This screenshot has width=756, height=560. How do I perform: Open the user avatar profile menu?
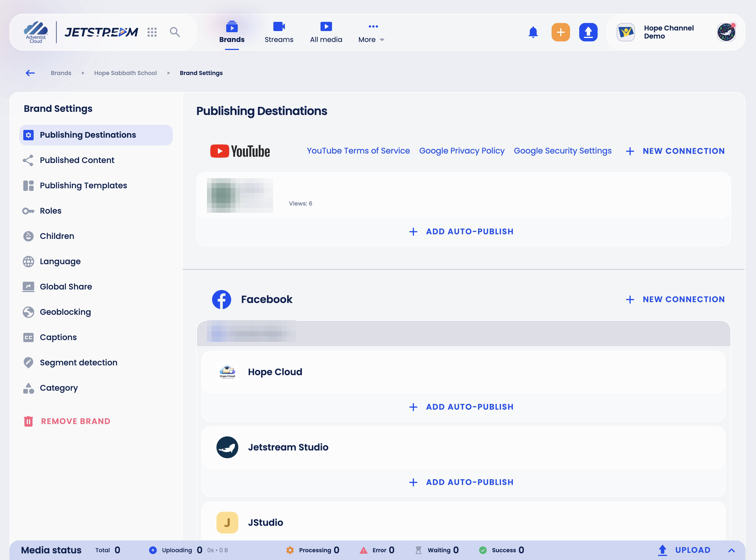point(726,32)
